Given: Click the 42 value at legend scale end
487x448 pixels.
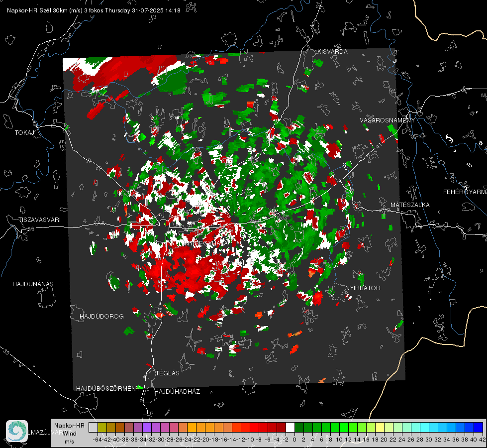Looking at the screenshot, I should 482,440.
